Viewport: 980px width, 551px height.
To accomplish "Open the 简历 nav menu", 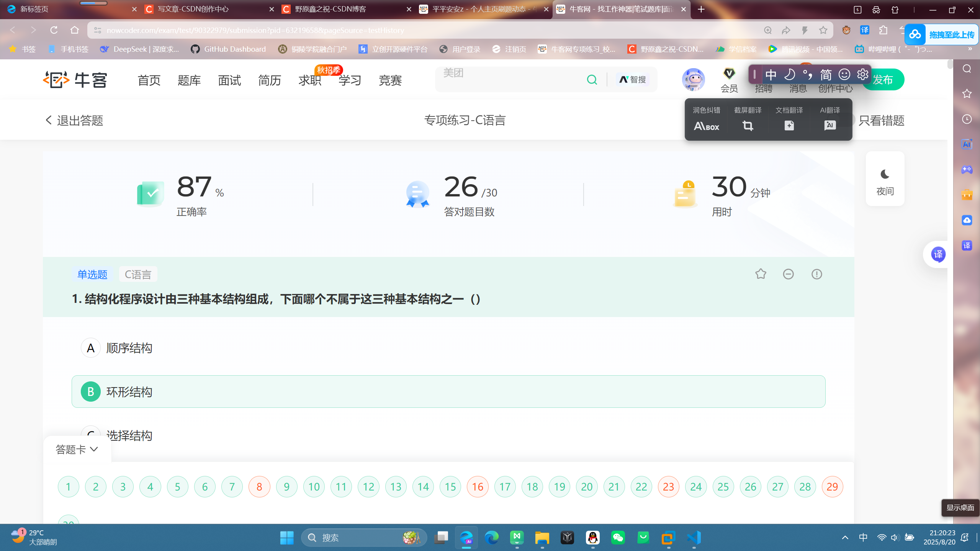I will pyautogui.click(x=270, y=80).
